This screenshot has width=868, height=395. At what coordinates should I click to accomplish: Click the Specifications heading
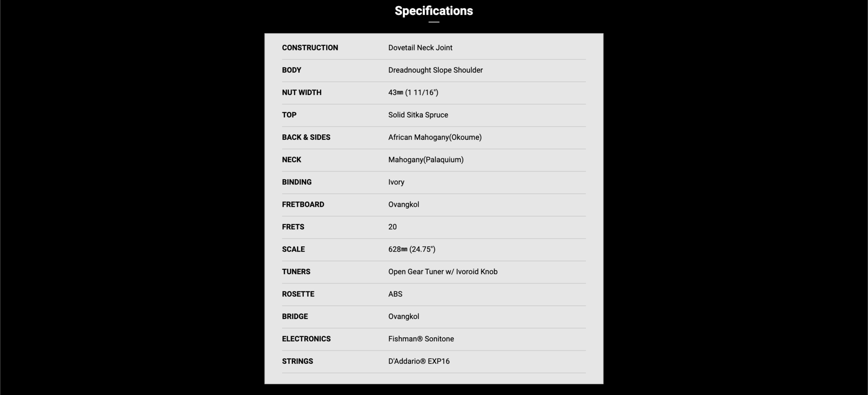tap(434, 11)
